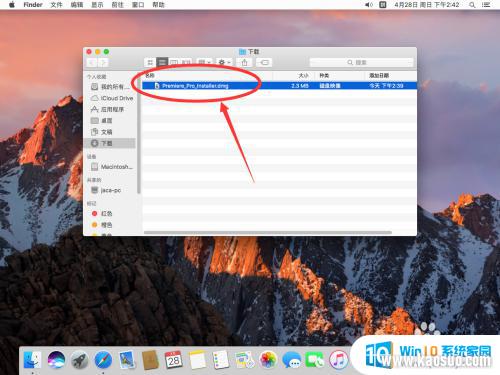Open the 窗口 menu
The image size is (500, 375).
[138, 5]
